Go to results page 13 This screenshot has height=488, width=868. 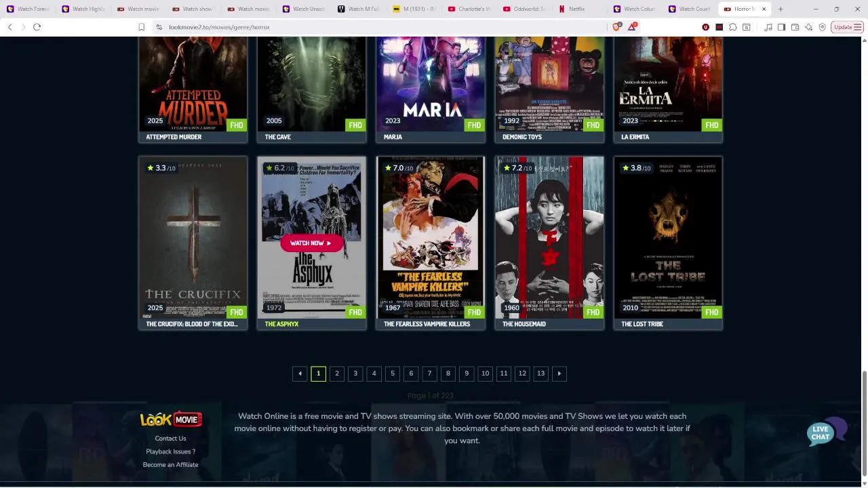[540, 373]
